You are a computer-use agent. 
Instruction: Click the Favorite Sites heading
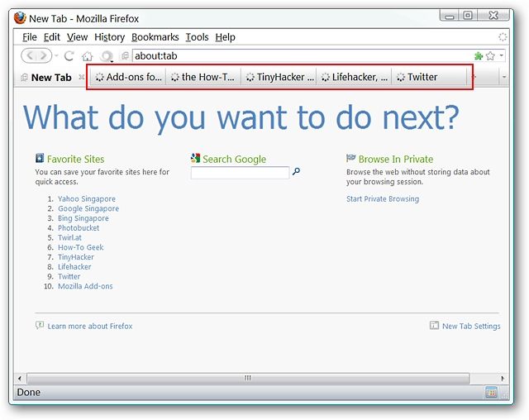point(75,159)
